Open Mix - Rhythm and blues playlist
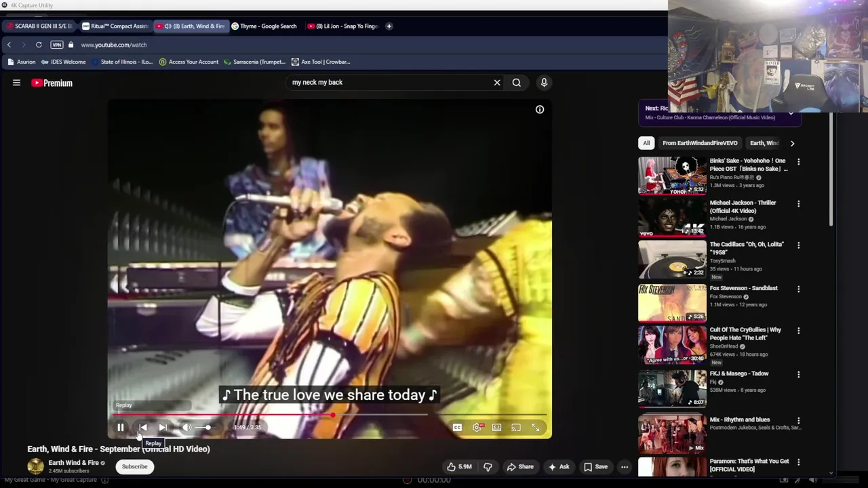This screenshot has width=868, height=488. 719,432
